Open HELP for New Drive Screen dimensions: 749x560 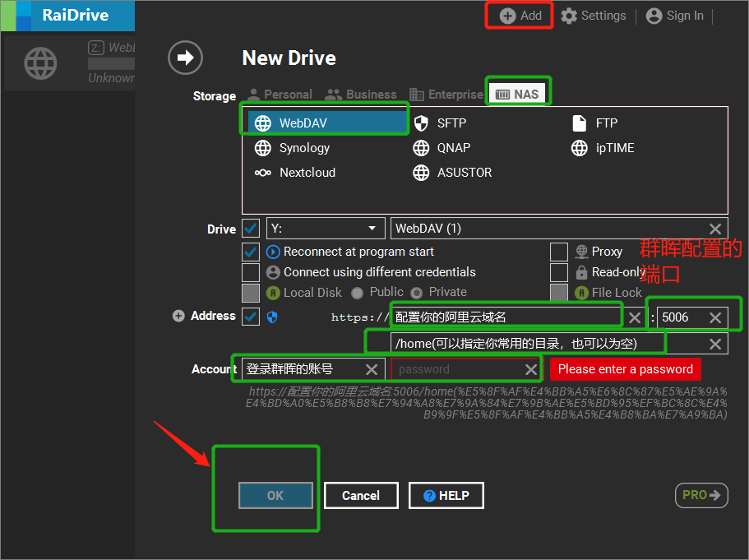[446, 496]
